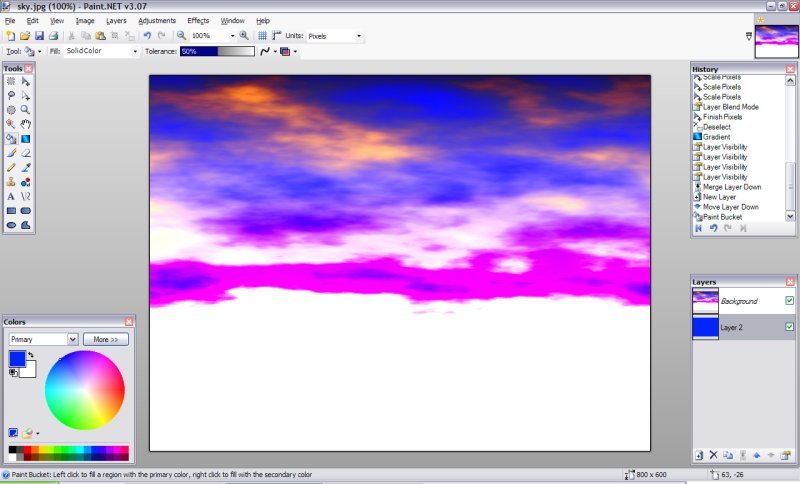The width and height of the screenshot is (800, 484).
Task: Delete layer using the X icon
Action: point(713,455)
